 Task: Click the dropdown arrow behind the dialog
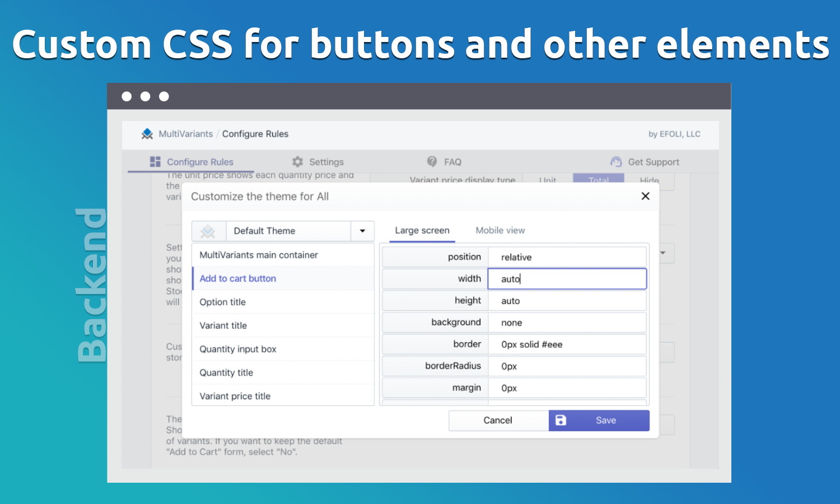click(663, 253)
